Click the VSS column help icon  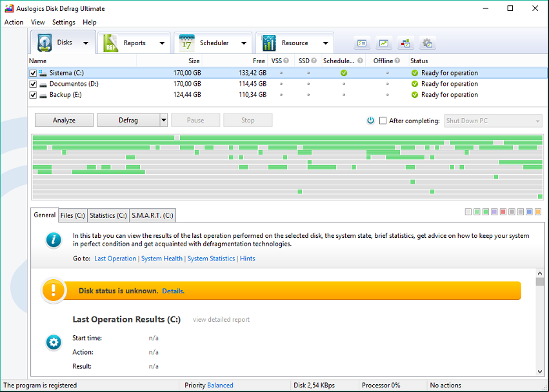click(x=286, y=61)
